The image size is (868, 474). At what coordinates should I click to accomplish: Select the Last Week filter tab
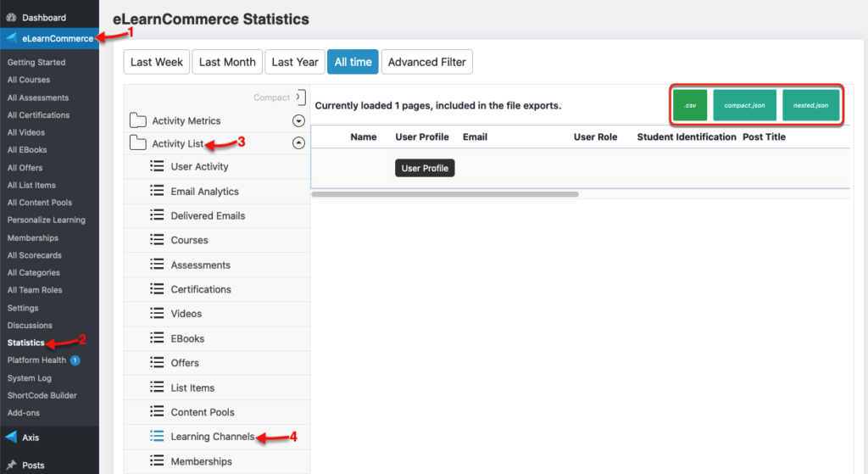pyautogui.click(x=157, y=62)
